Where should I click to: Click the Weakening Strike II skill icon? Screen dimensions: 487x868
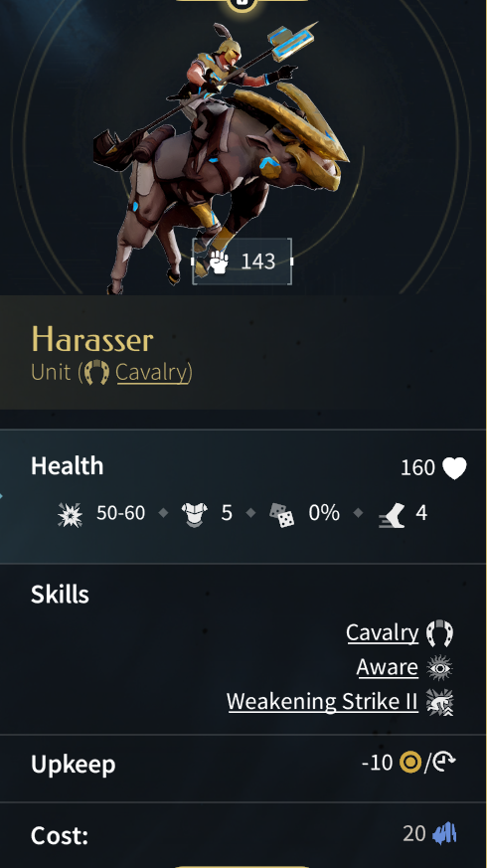[440, 703]
